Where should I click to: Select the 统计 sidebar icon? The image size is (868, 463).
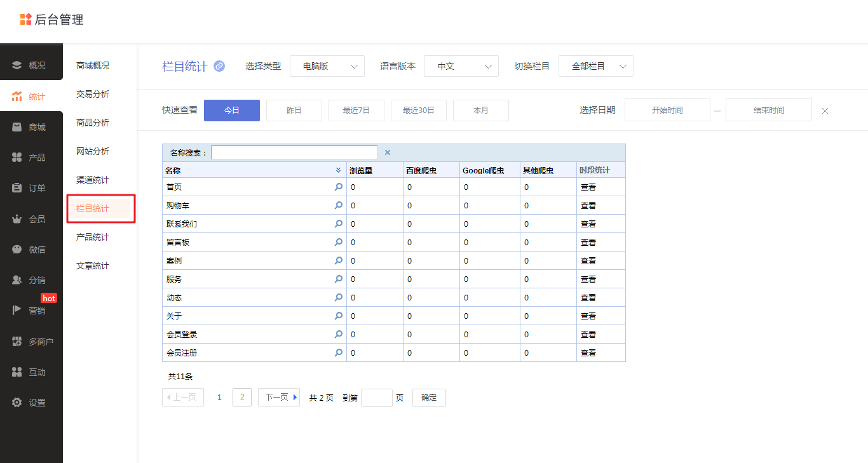point(17,97)
